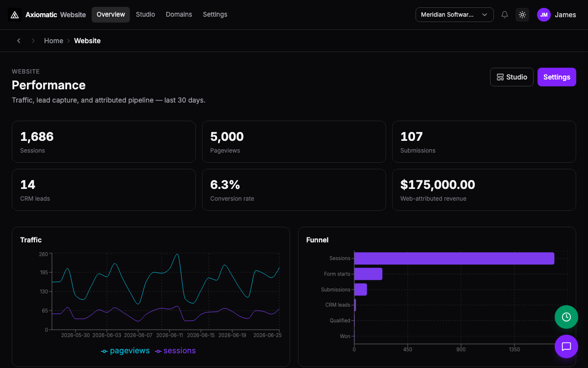The width and height of the screenshot is (588, 368).
Task: Click the 2026-06-11 axis date label
Action: click(x=169, y=335)
